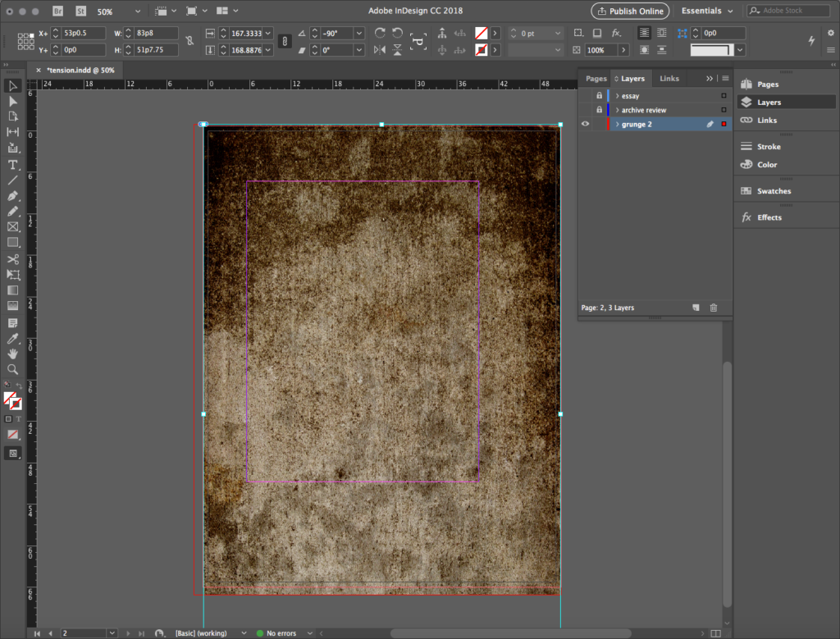The image size is (840, 639).
Task: Create a new layer in Layers panel
Action: click(696, 308)
